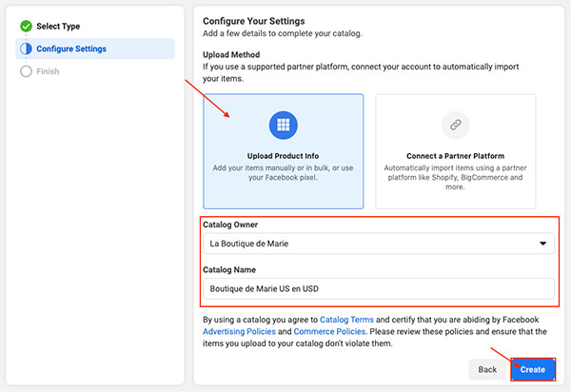Open the Catalog Owner dropdown arrow
571x392 pixels.
pos(542,244)
